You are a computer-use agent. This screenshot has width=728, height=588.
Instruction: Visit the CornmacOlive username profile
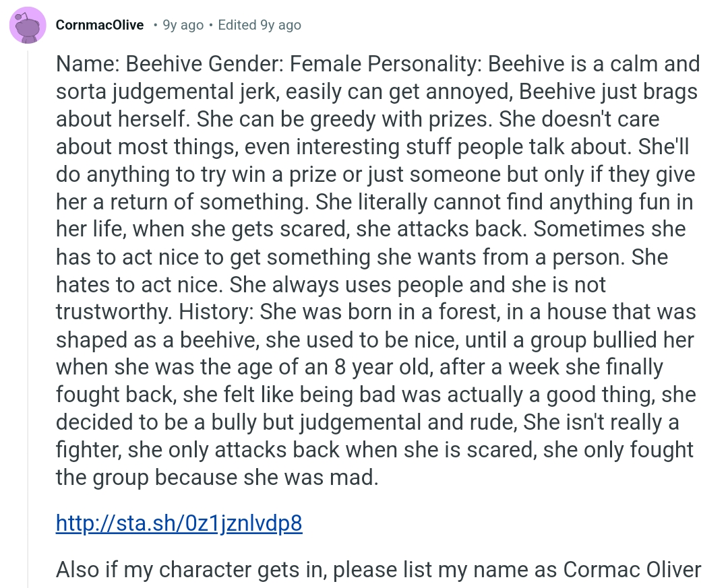pyautogui.click(x=99, y=25)
